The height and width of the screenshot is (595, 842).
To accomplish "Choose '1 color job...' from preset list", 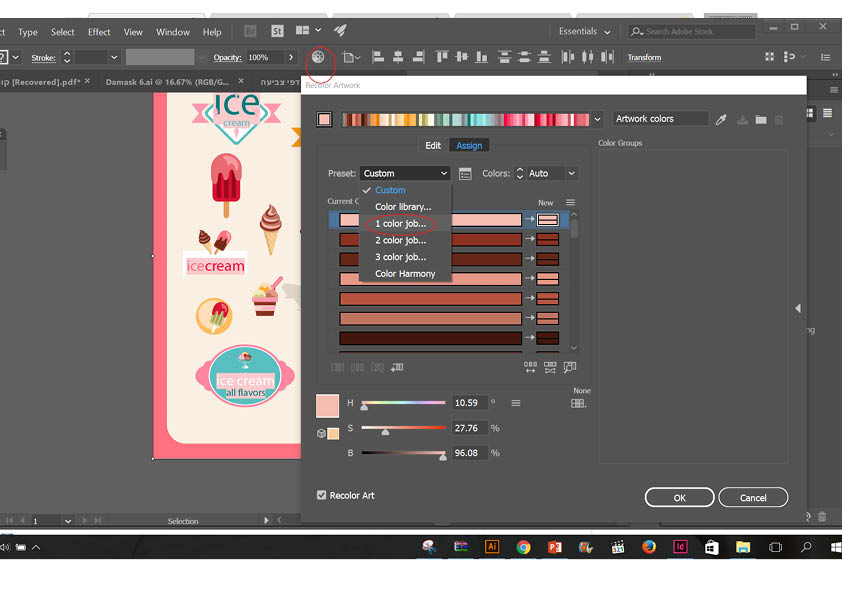I will point(400,224).
